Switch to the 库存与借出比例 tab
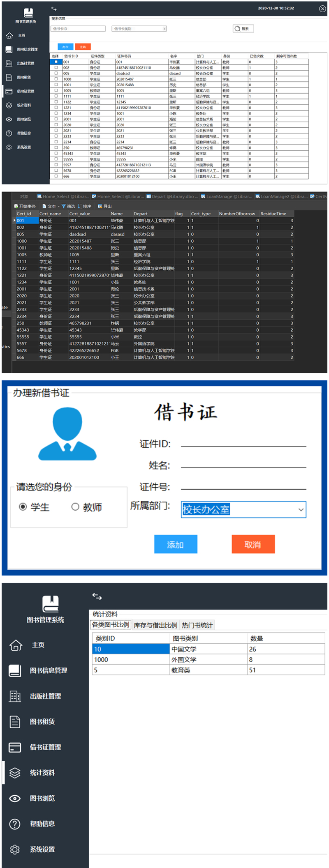The width and height of the screenshot is (329, 868). pyautogui.click(x=155, y=625)
